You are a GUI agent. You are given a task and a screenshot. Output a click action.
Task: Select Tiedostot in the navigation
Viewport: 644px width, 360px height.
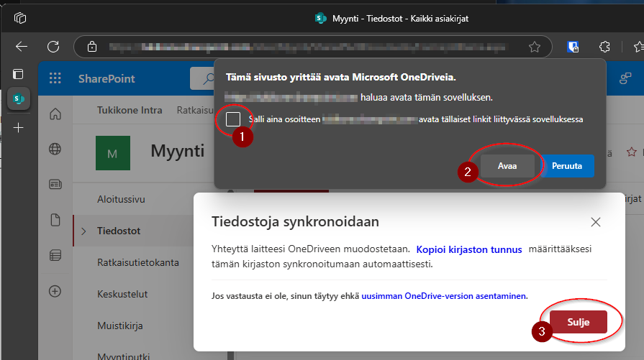(x=119, y=231)
